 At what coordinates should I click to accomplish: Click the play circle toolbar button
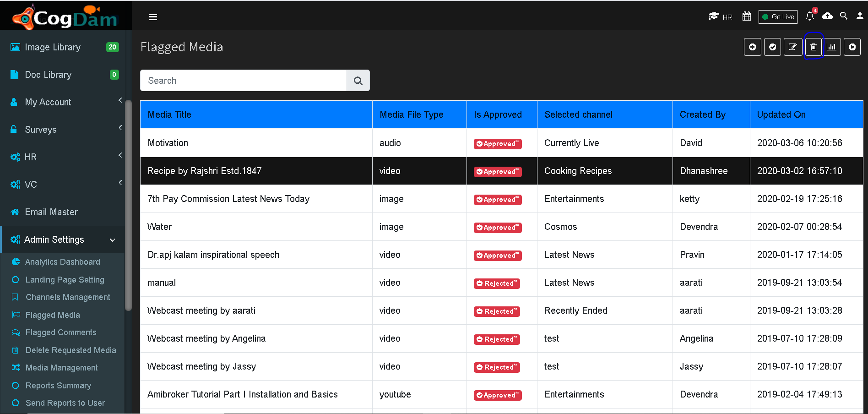coord(852,47)
